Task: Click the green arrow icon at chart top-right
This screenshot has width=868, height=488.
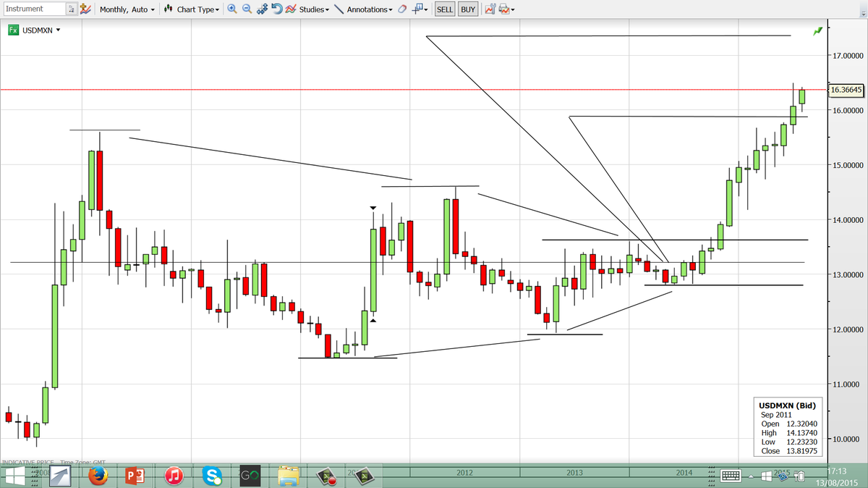Action: tap(817, 31)
